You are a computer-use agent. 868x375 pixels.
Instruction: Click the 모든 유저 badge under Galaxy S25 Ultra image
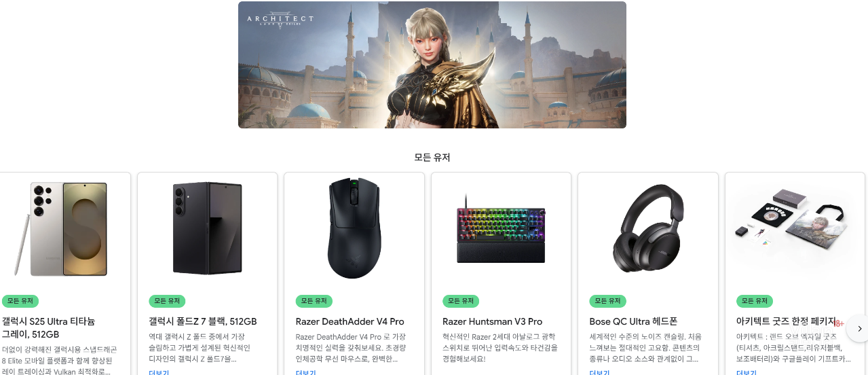click(20, 301)
